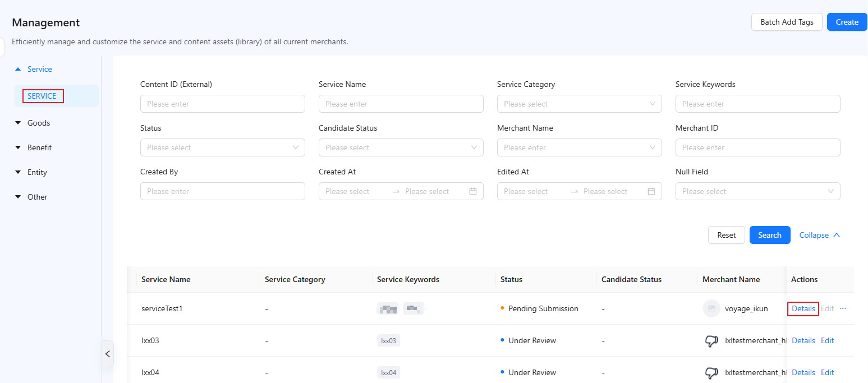The image size is (868, 383).
Task: Click the Actions column header
Action: (x=804, y=279)
